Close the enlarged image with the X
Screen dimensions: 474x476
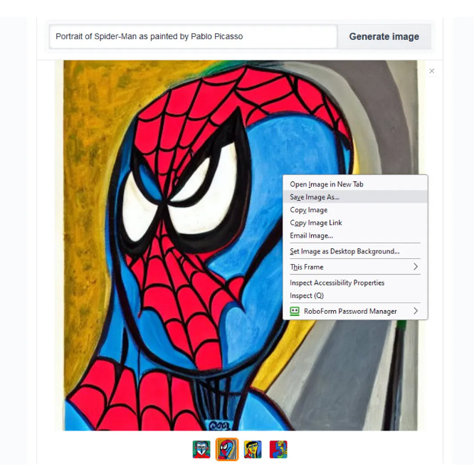[431, 71]
